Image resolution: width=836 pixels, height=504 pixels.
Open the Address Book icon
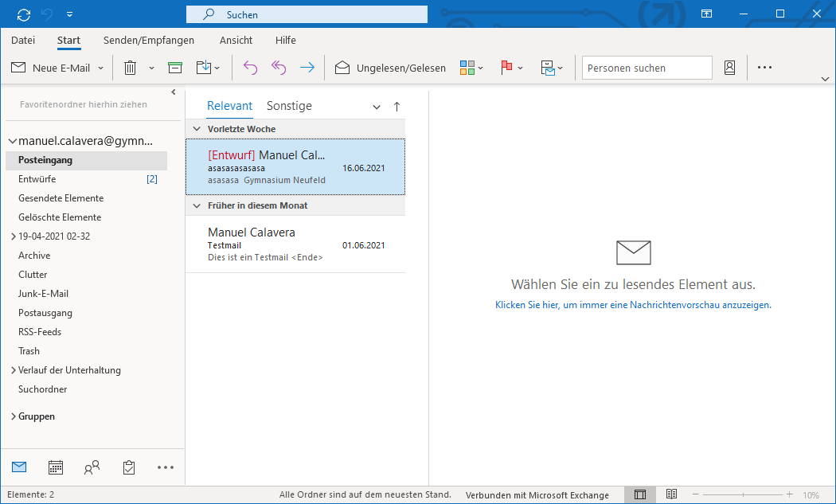pyautogui.click(x=729, y=68)
